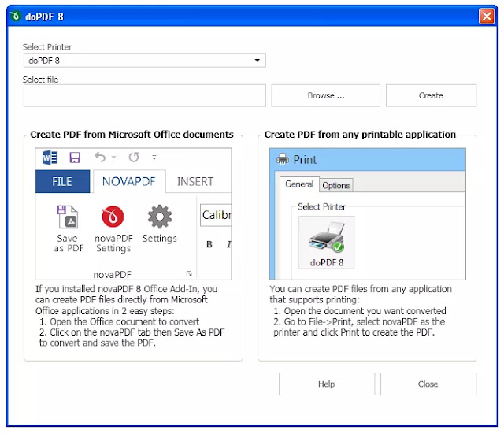The width and height of the screenshot is (504, 434).
Task: Click the purple Save floppy icon
Action: (x=75, y=158)
